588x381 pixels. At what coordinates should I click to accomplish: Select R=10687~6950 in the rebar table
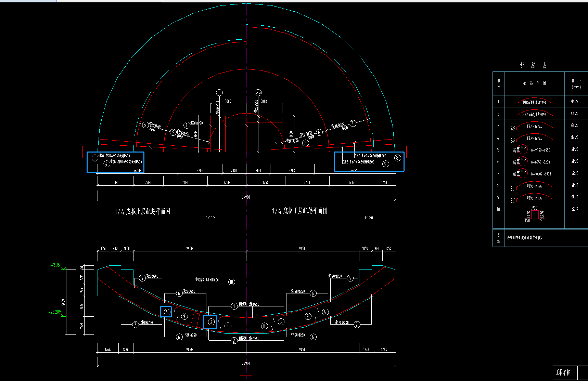pos(541,174)
